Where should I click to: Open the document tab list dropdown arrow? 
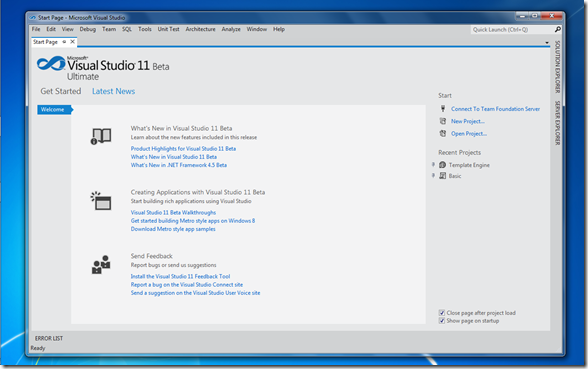547,43
